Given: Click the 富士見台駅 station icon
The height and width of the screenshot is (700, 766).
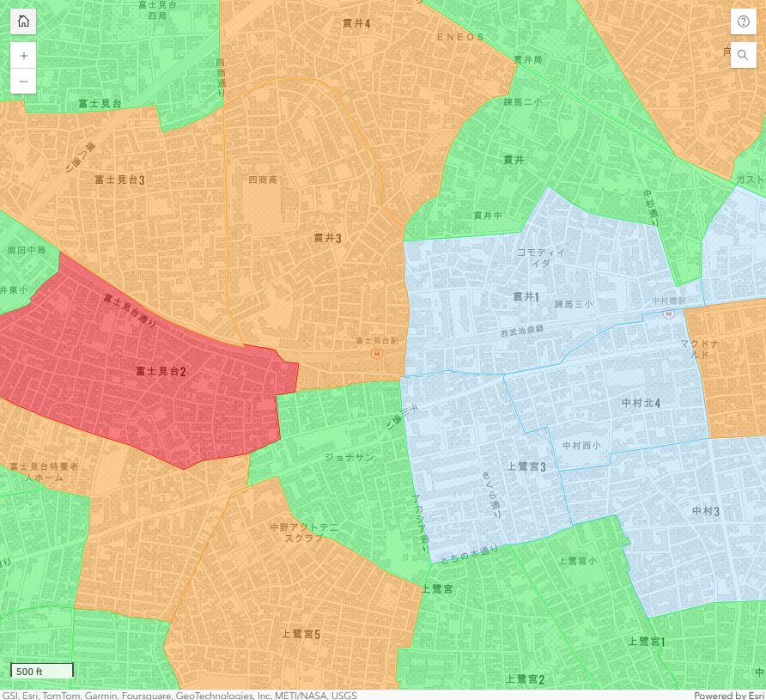Looking at the screenshot, I should click(x=375, y=353).
